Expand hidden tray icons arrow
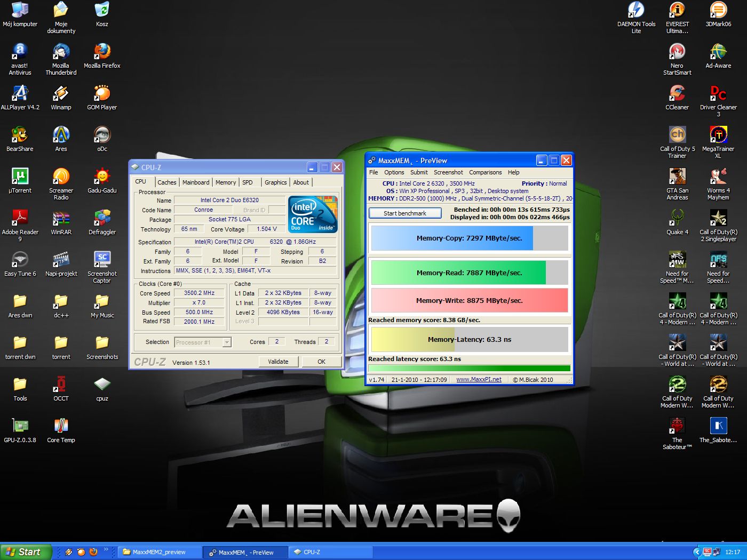747x560 pixels. (x=697, y=552)
